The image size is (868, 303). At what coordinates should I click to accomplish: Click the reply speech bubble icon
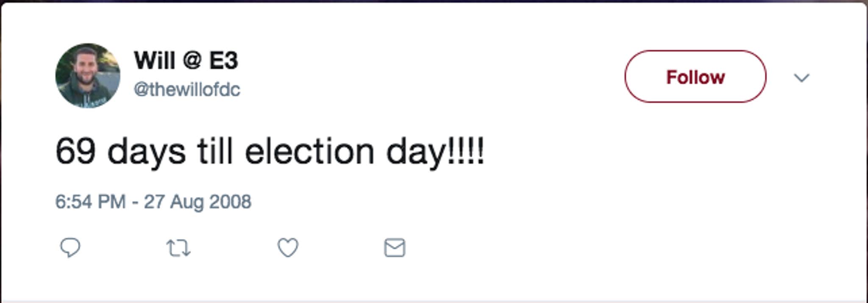[70, 247]
